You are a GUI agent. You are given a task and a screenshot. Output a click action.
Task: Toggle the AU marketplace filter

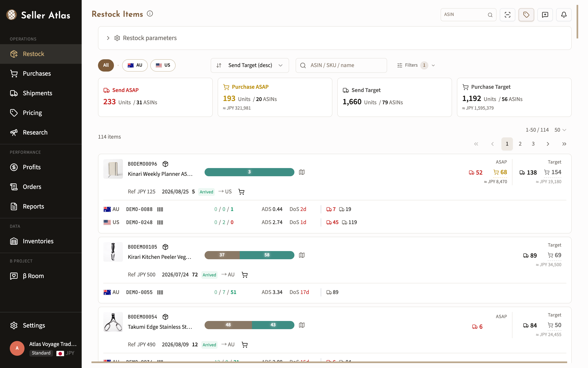tap(135, 65)
